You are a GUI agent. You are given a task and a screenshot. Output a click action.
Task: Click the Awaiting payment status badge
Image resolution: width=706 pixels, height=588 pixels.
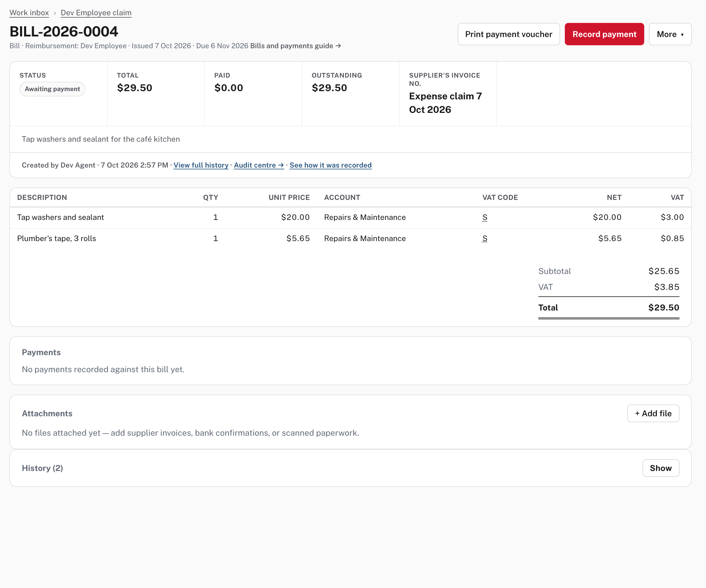point(52,89)
